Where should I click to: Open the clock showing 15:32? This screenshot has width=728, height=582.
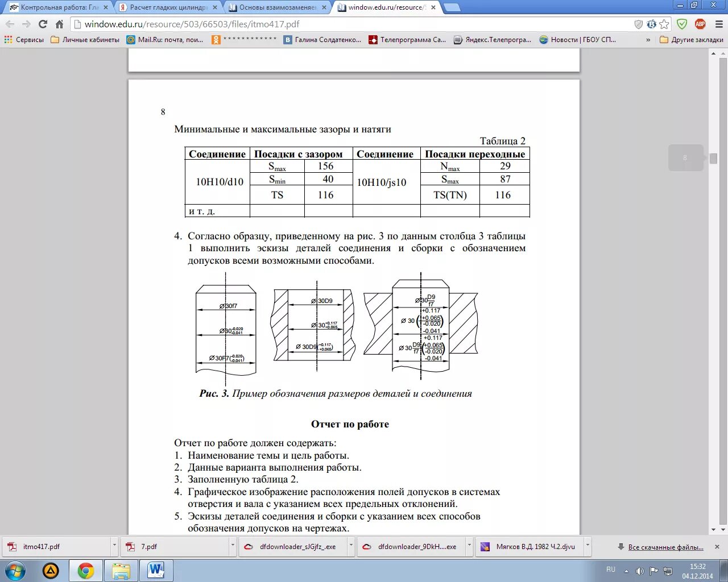point(698,571)
